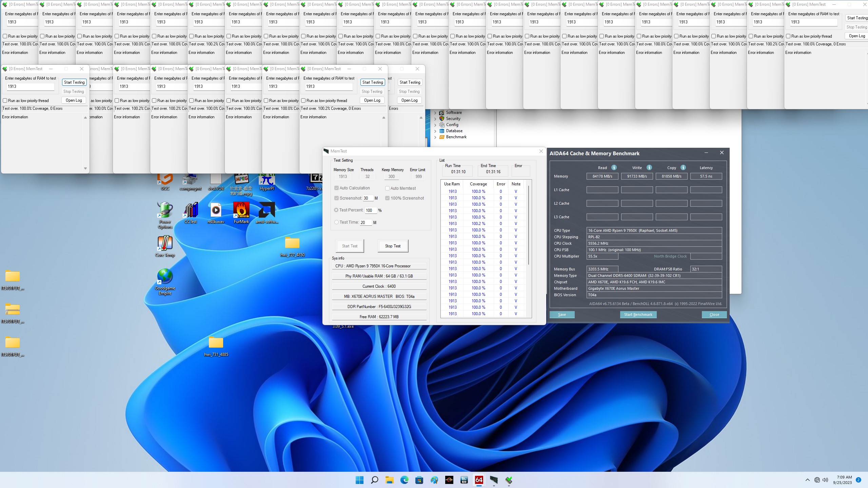Select Security item in AIDA64 tree
The image size is (868, 488).
453,119
